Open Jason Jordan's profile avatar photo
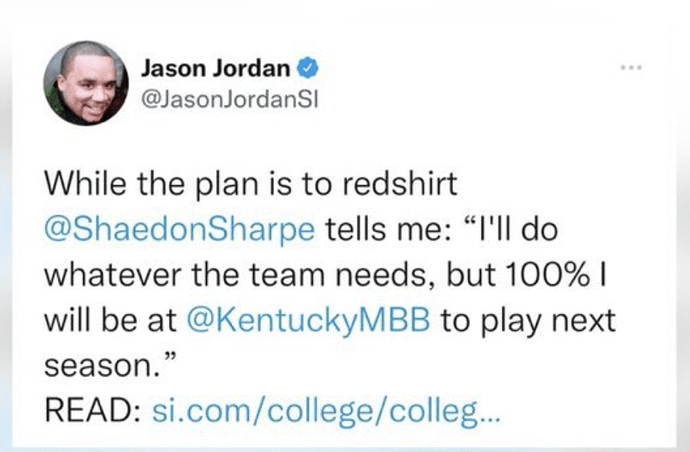690x452 pixels. pyautogui.click(x=86, y=86)
